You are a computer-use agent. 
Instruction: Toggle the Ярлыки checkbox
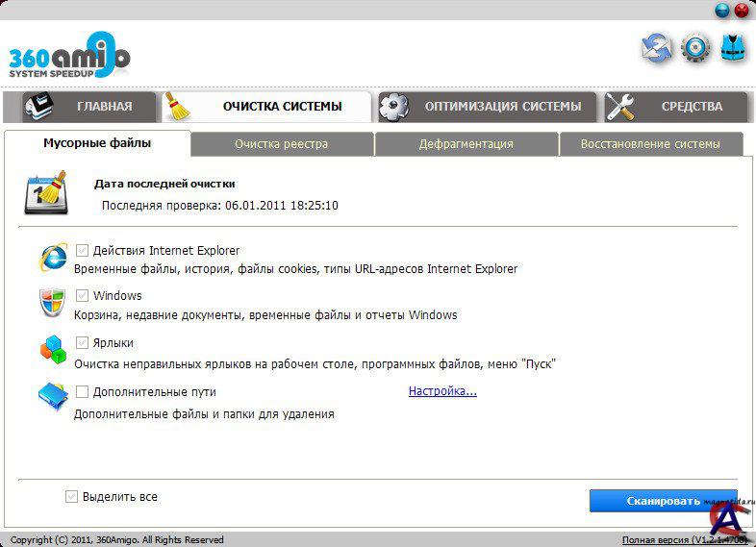pyautogui.click(x=83, y=342)
